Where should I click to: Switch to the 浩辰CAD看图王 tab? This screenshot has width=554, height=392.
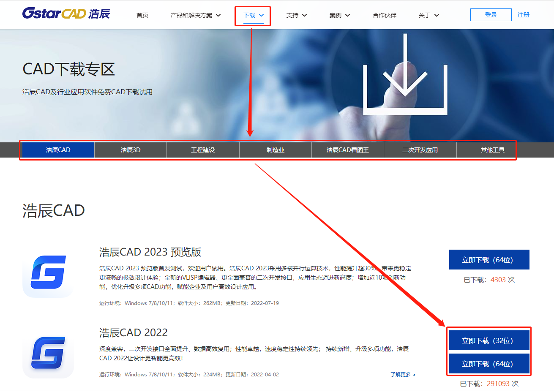348,150
